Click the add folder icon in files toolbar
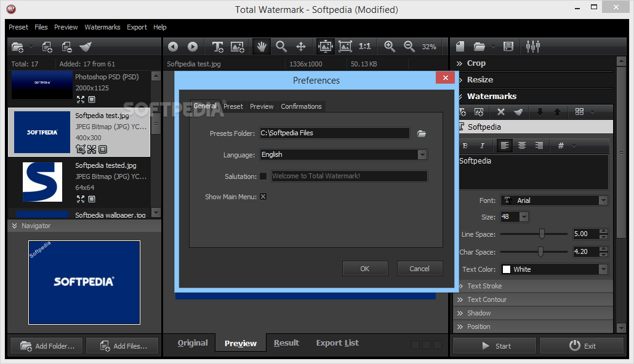Screen dimensions: 634x364 [17, 47]
